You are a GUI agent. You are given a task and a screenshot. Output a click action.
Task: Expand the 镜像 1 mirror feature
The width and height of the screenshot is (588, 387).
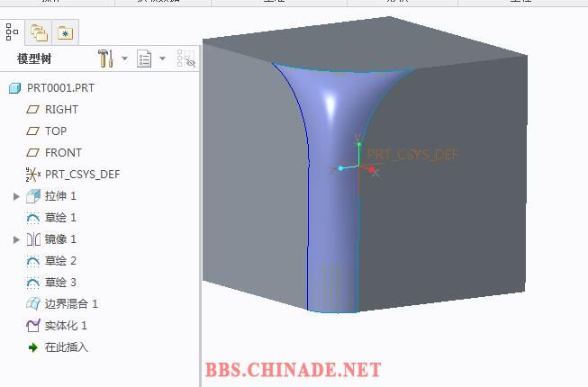click(16, 239)
